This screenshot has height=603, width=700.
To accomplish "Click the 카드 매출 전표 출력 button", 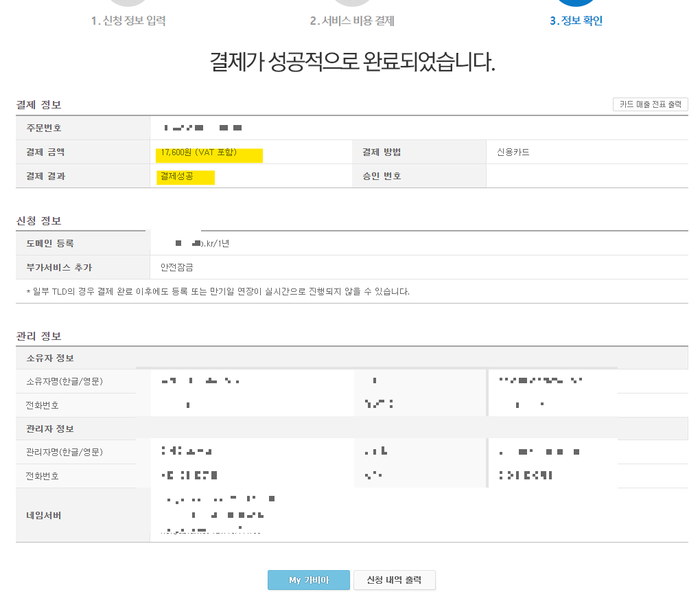I will coord(649,104).
